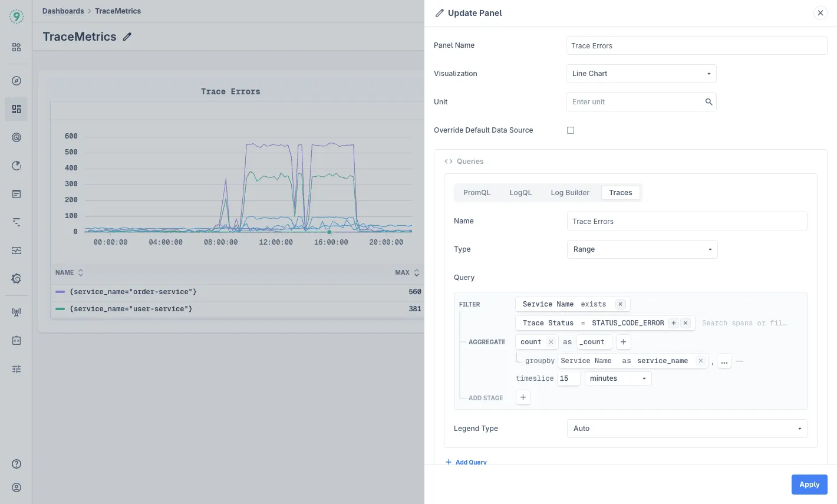Click the '_count' alias field
Viewport: 837px width, 504px height.
click(x=594, y=342)
